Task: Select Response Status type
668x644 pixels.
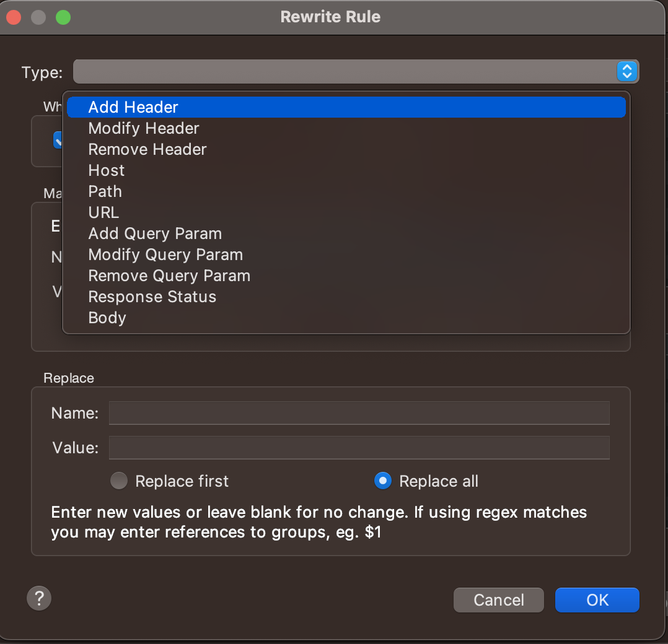Action: [x=152, y=297]
